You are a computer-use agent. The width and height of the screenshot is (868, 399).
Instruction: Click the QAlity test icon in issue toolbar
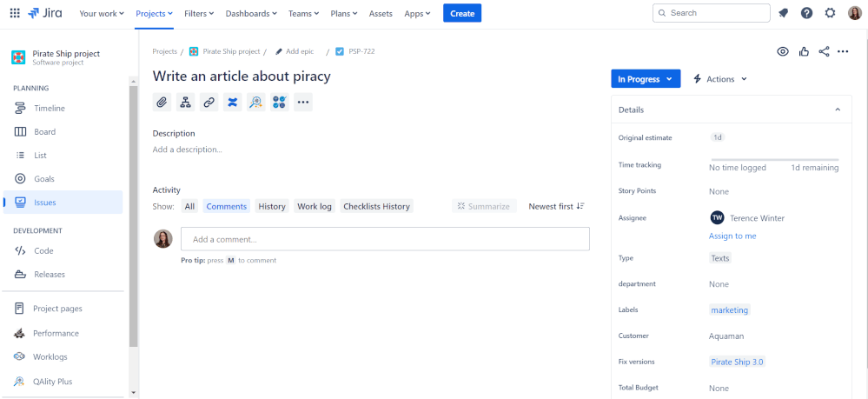(255, 102)
